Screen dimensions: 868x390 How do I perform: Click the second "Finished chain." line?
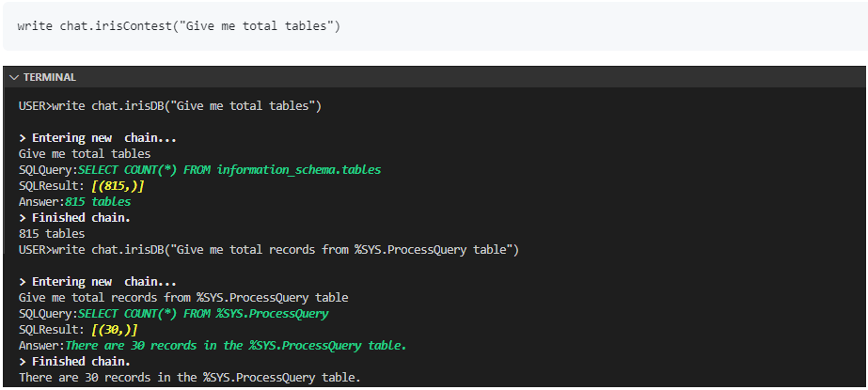(78, 362)
